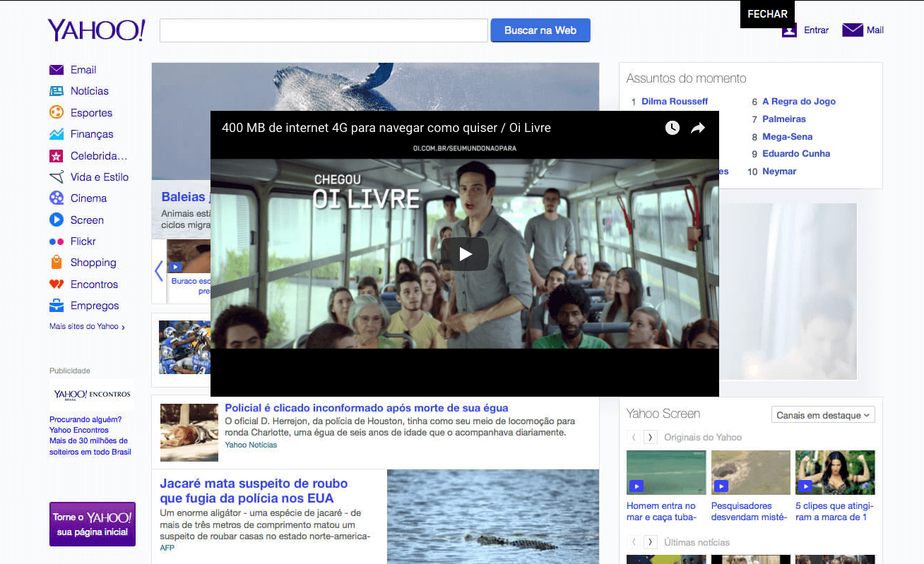Viewport: 924px width, 564px height.
Task: Click the alligator in water photo
Action: click(493, 517)
